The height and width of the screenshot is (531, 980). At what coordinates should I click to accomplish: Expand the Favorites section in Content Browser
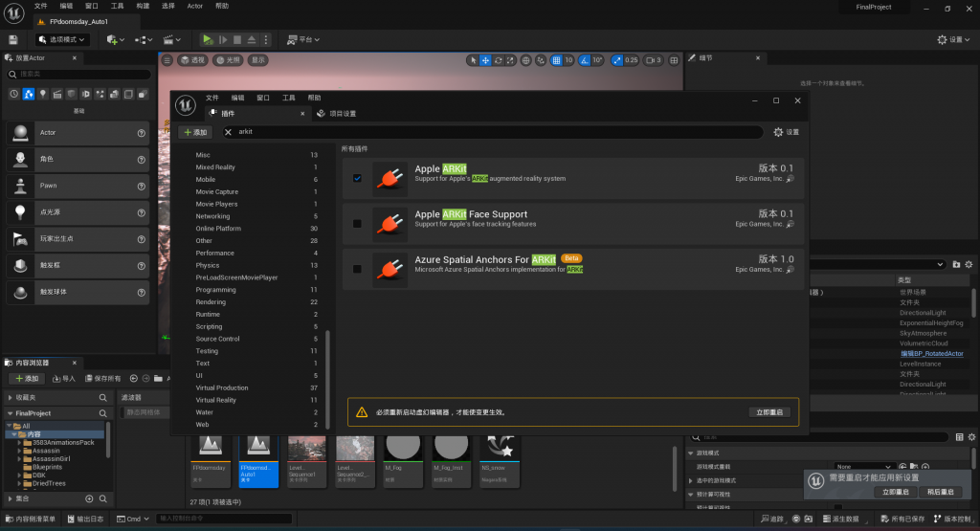coord(11,397)
